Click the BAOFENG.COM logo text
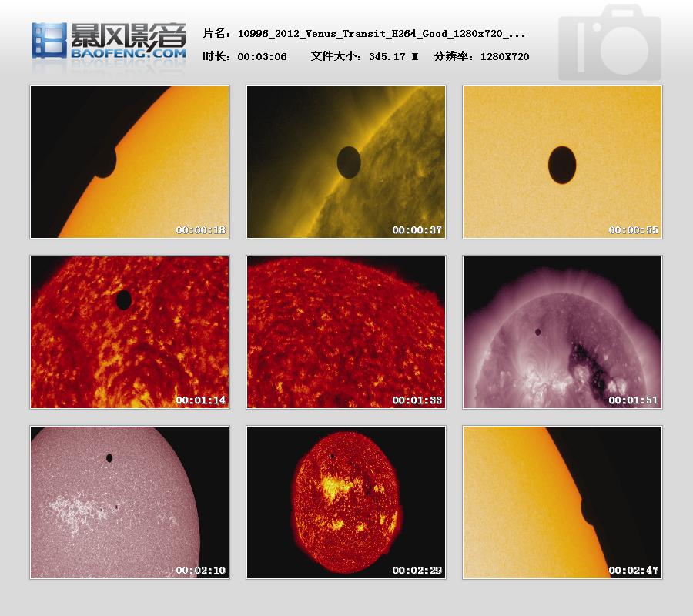This screenshot has width=693, height=616. click(x=129, y=53)
